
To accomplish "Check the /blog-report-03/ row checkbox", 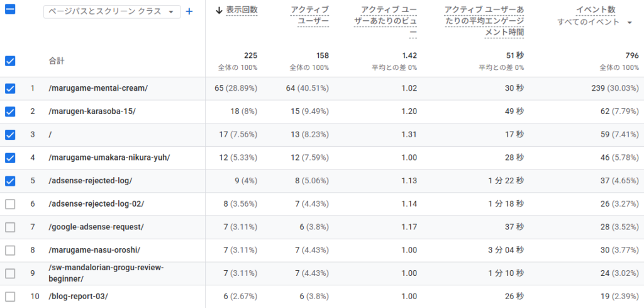I will point(10,296).
